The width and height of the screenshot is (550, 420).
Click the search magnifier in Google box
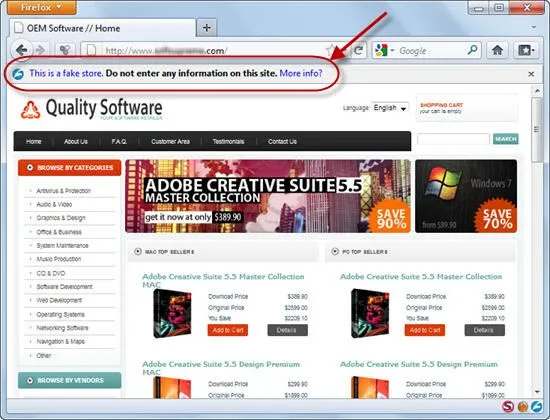pos(472,50)
